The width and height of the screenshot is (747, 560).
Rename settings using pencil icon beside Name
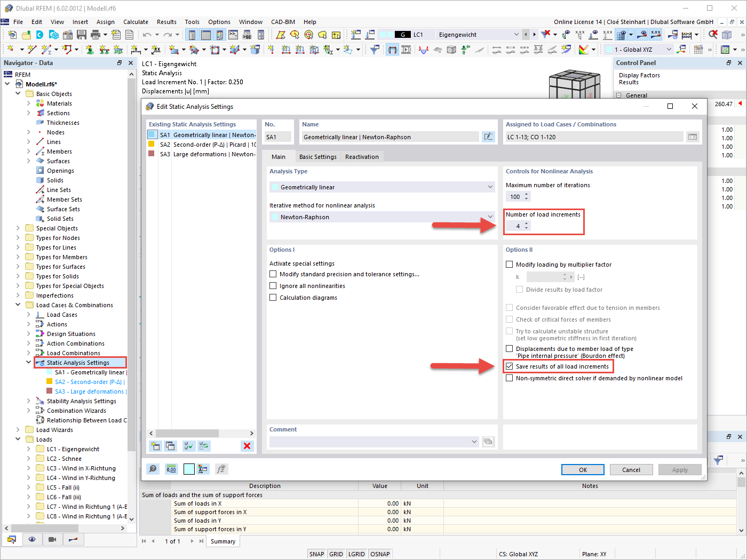click(488, 137)
